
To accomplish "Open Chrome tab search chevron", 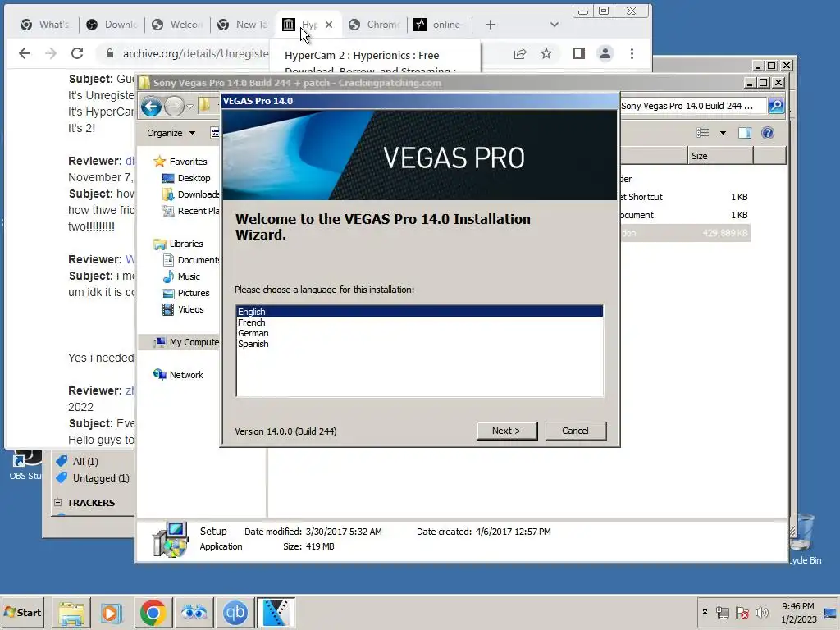I will (555, 25).
